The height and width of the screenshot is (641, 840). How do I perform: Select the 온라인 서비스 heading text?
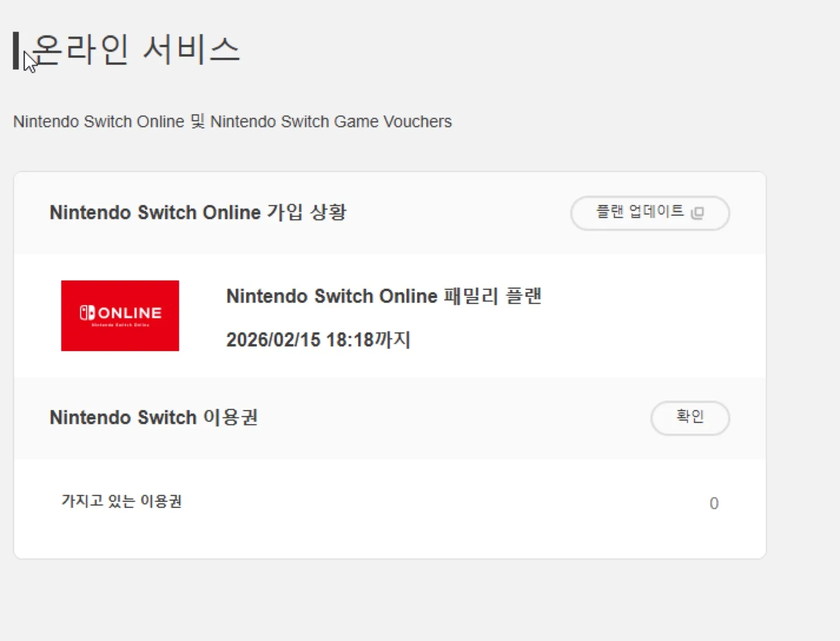coord(136,50)
